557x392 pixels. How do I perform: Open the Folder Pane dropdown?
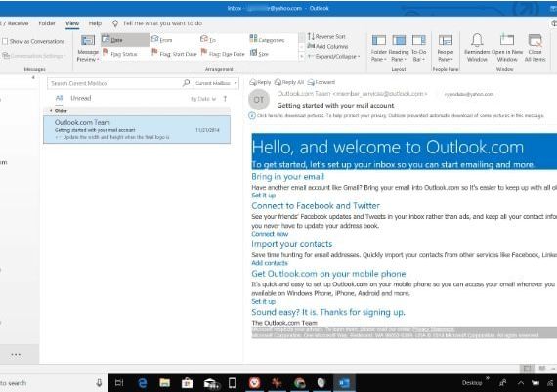(379, 48)
